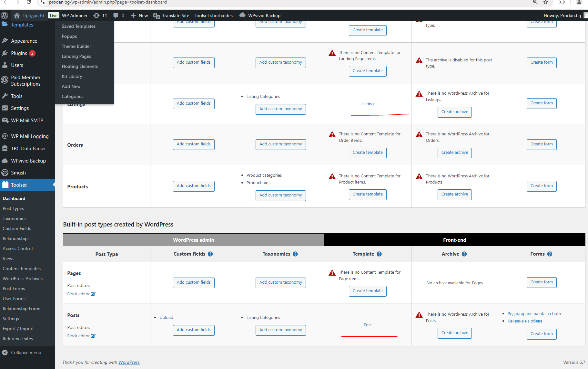
Task: Select Add New in Templates flyout
Action: click(x=71, y=86)
